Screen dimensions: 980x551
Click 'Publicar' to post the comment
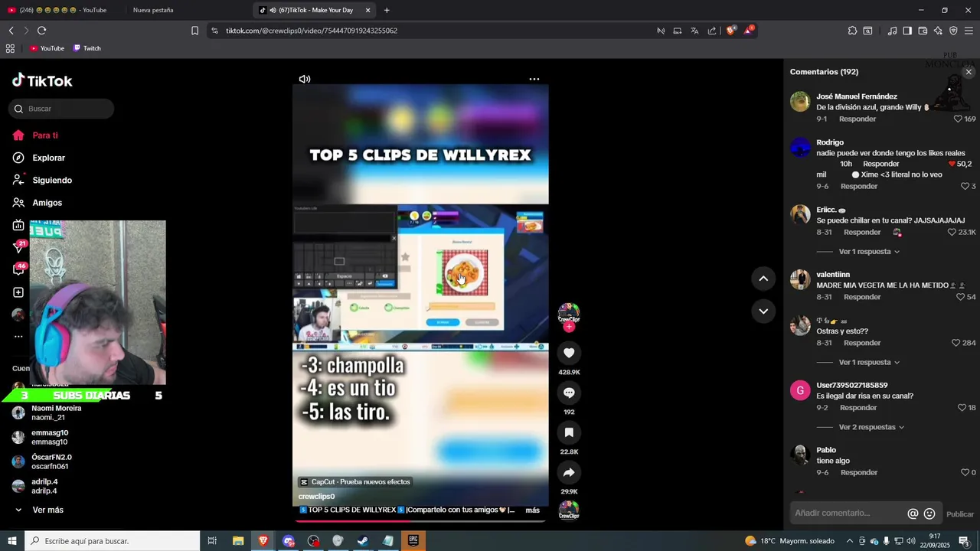(960, 514)
